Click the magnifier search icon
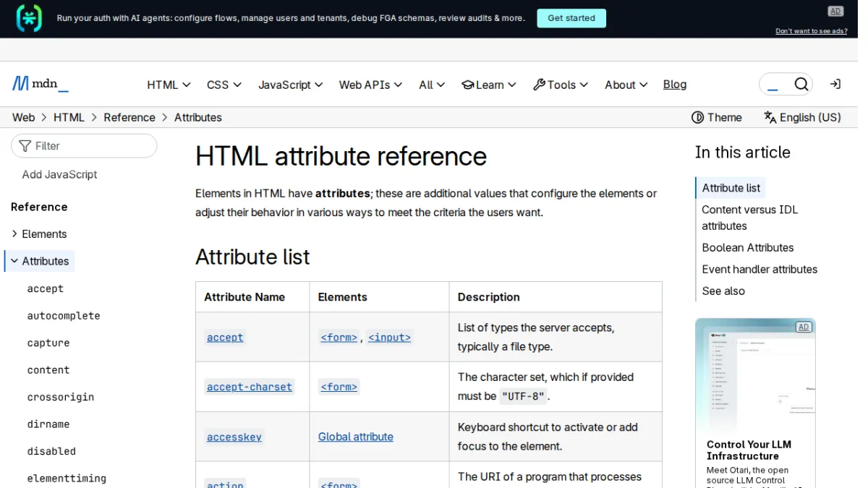Screen dimensions: 868x488 (801, 85)
